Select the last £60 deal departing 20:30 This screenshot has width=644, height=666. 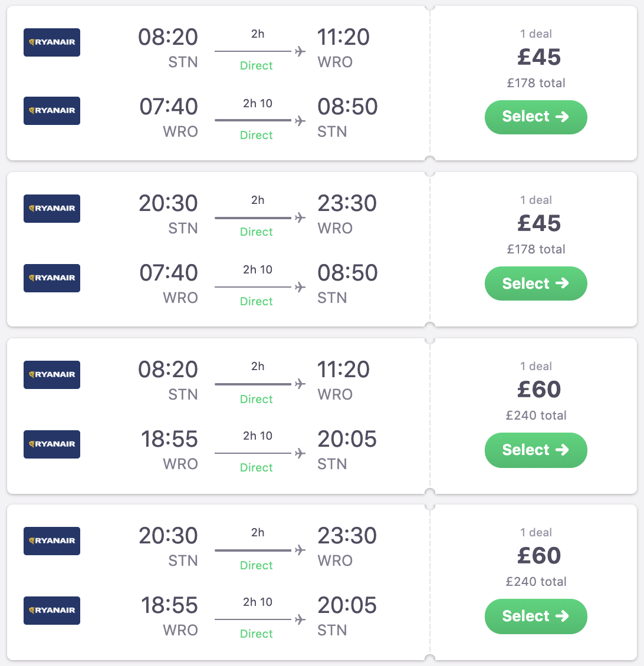(x=535, y=616)
